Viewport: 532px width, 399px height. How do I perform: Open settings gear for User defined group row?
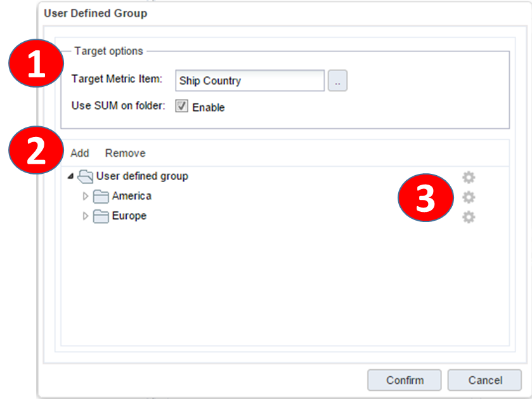(x=469, y=177)
